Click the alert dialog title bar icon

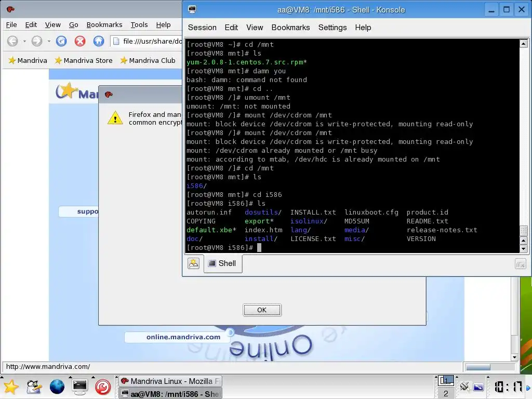pos(109,95)
